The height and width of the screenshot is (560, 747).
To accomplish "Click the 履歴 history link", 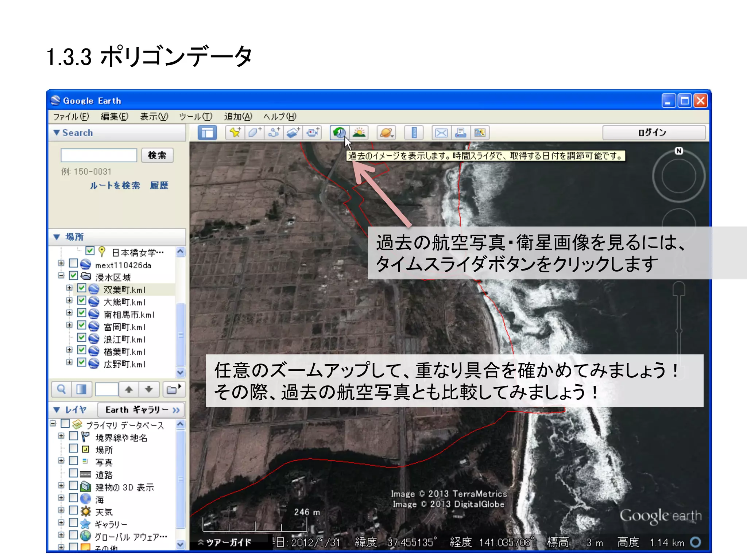I will (159, 186).
